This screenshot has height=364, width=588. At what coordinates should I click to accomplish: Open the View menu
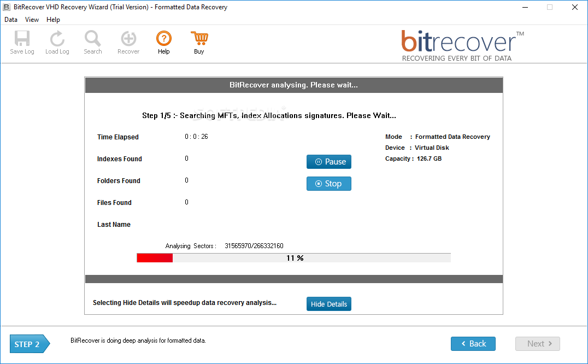pyautogui.click(x=32, y=20)
